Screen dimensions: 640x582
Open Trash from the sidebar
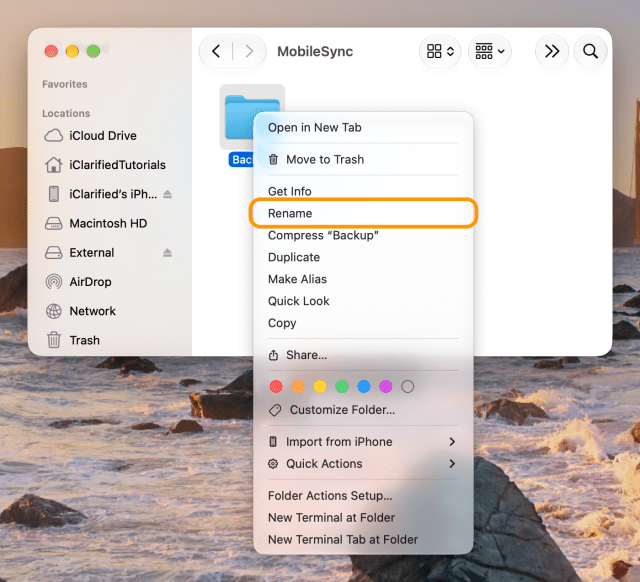(108, 340)
